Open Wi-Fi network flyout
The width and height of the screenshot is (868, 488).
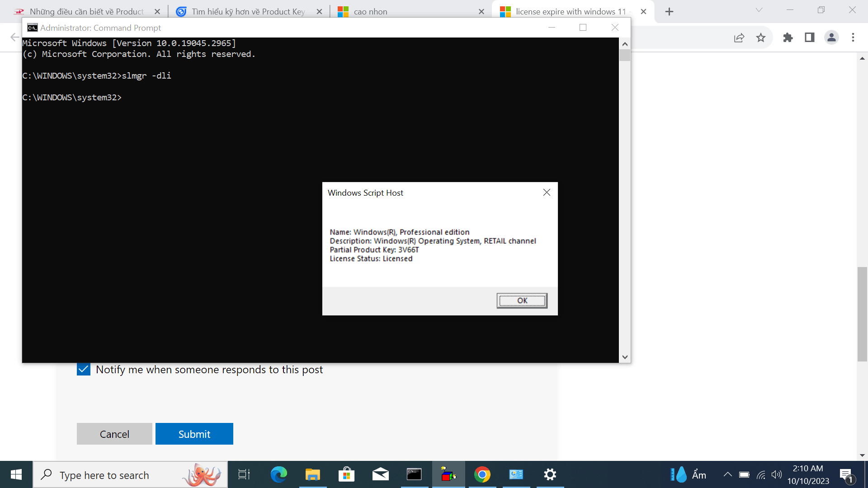(761, 474)
